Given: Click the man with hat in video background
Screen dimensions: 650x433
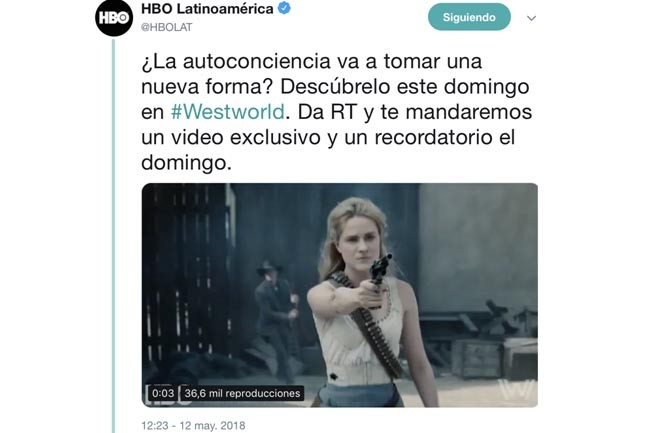Looking at the screenshot, I should pos(275,315).
